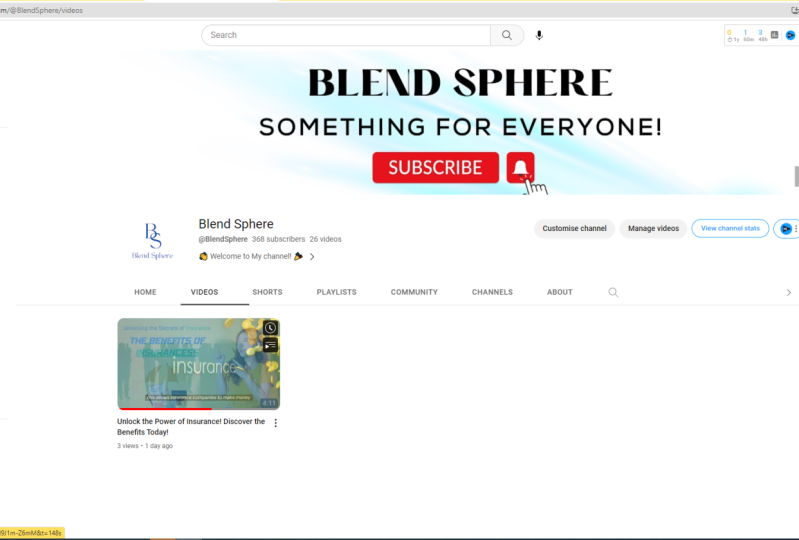Search within channel using magnifier in tab bar

pos(613,292)
